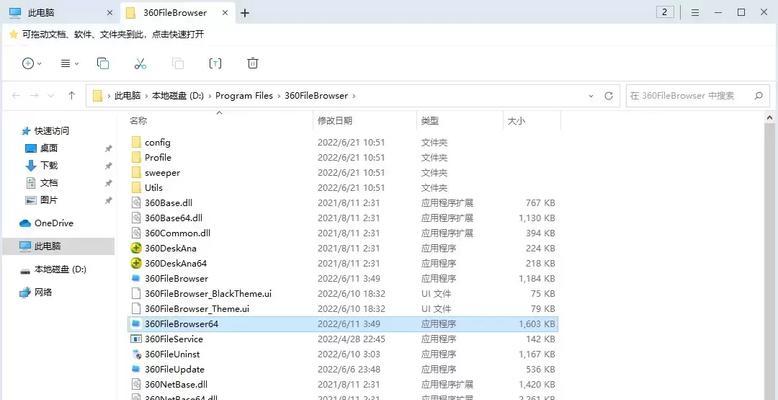Select 本地磁盘 (D:) in the sidebar
Viewport: 778px width, 400px height.
(x=60, y=269)
